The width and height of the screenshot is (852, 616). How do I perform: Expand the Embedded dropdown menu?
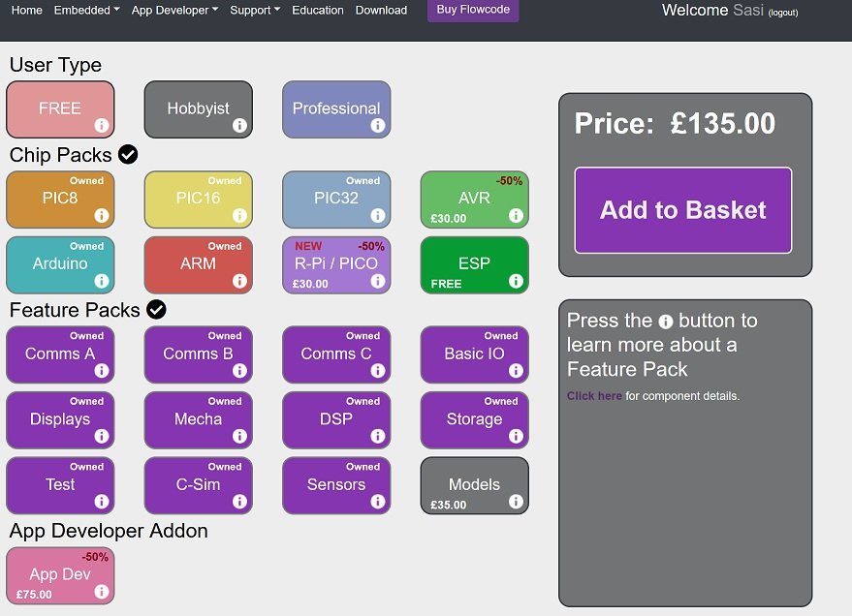[86, 11]
